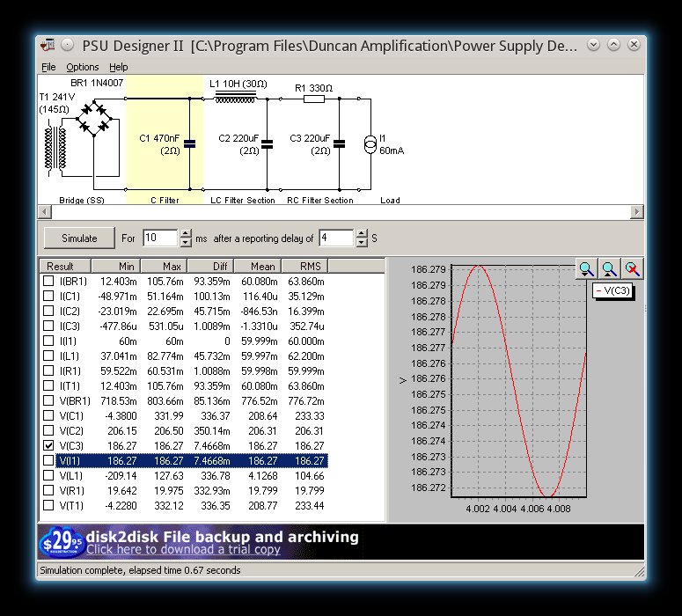Check the V(C2) result box
This screenshot has height=616, width=682.
[x=48, y=430]
